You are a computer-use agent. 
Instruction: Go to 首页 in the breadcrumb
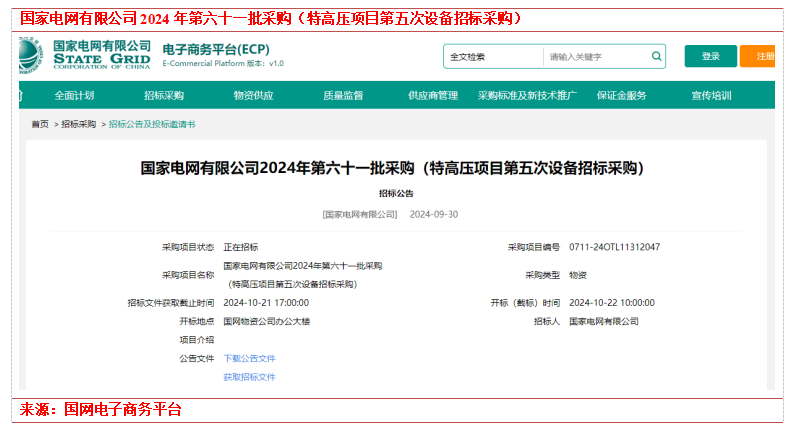(x=40, y=125)
